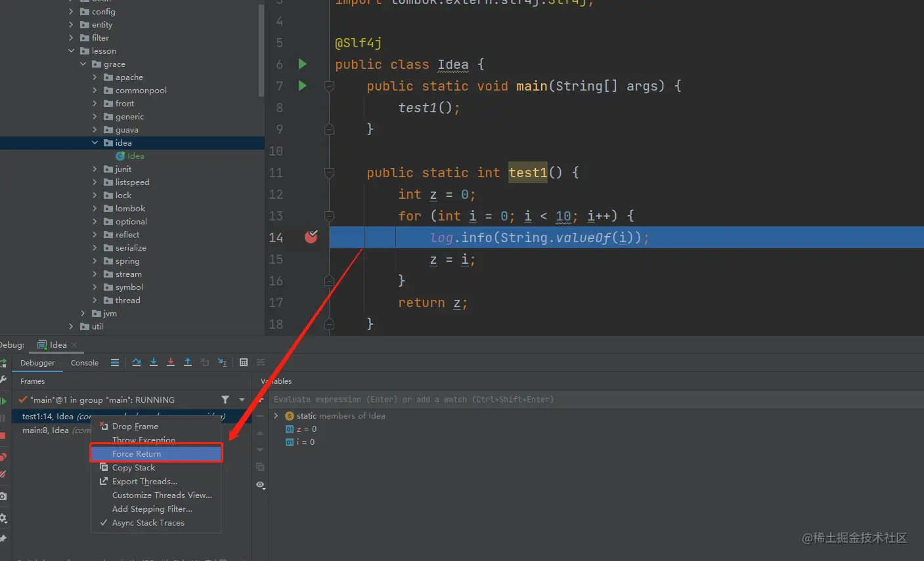This screenshot has width=924, height=561.
Task: Expand jvm folder chevron
Action: click(83, 314)
